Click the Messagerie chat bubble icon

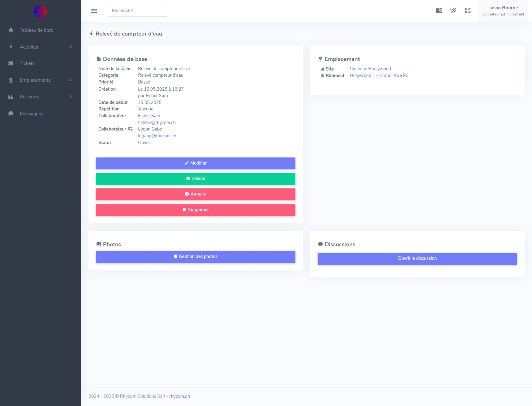click(11, 114)
